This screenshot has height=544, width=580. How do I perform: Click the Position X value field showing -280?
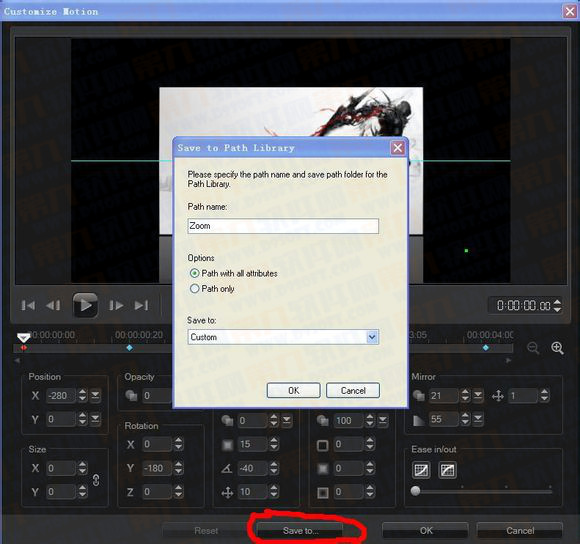pyautogui.click(x=61, y=396)
